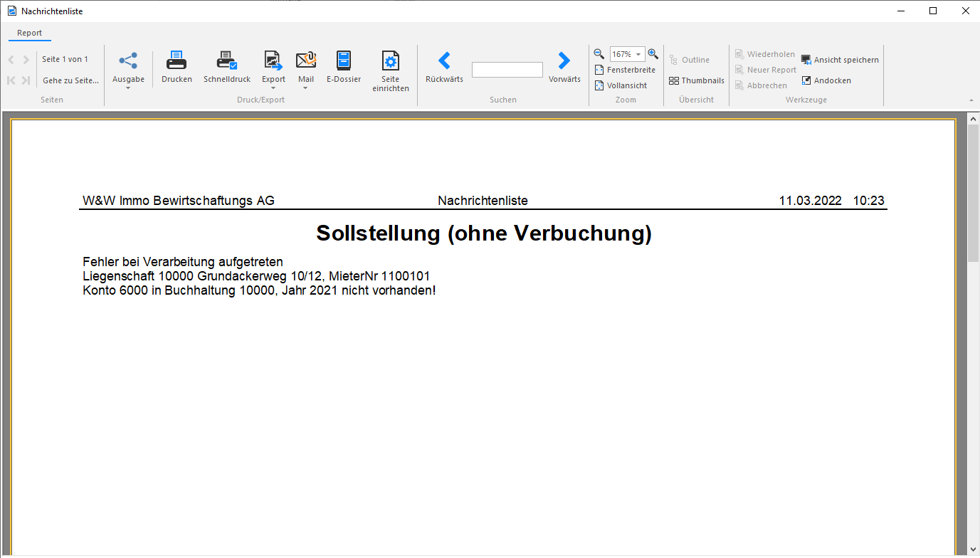The image size is (980, 558).
Task: Click the text 'Fehler bei Verarbeitung aufgetreten'
Action: (183, 262)
